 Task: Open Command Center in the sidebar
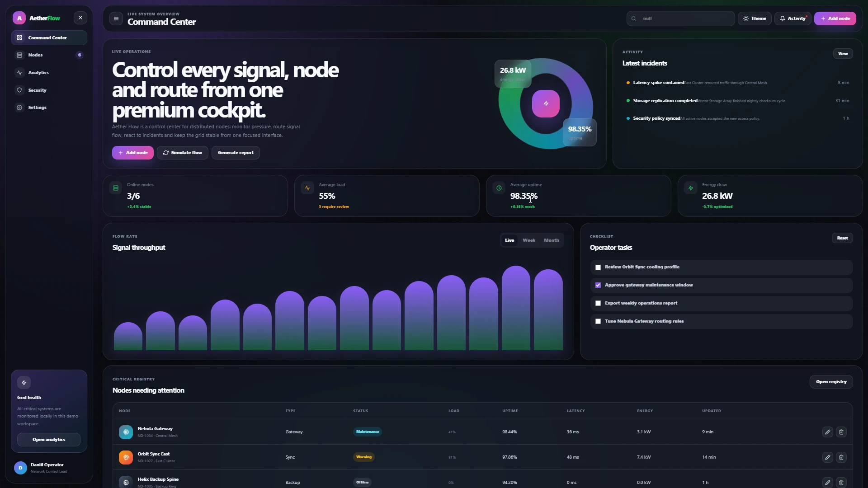click(x=49, y=38)
